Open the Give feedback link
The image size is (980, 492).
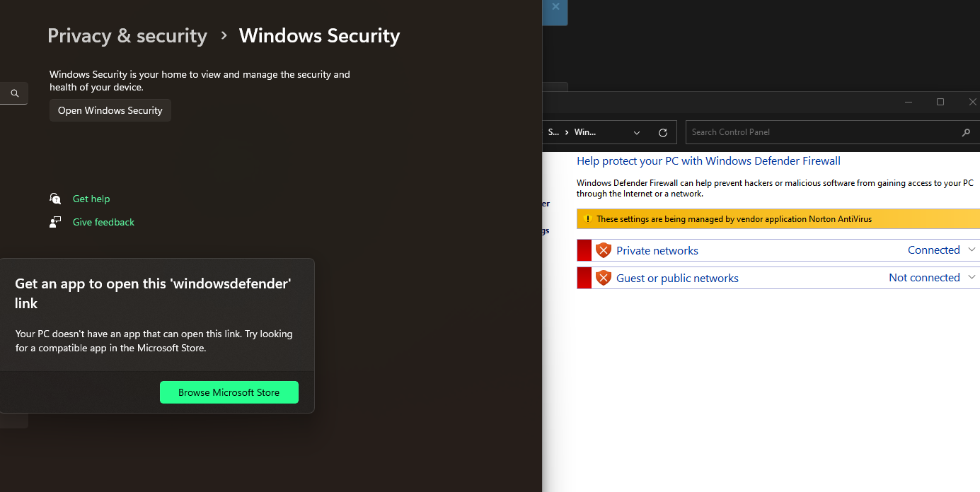[x=103, y=222]
